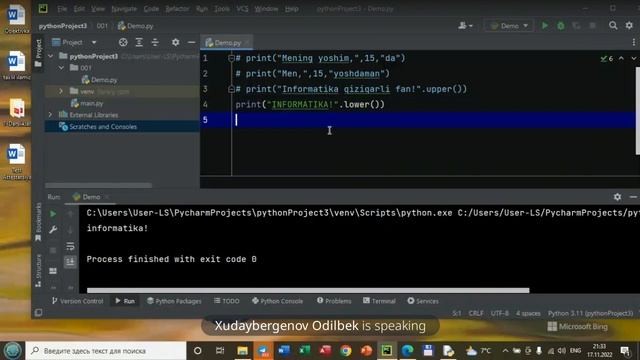Click horizontal scrollbar in Project panel

coord(98,185)
